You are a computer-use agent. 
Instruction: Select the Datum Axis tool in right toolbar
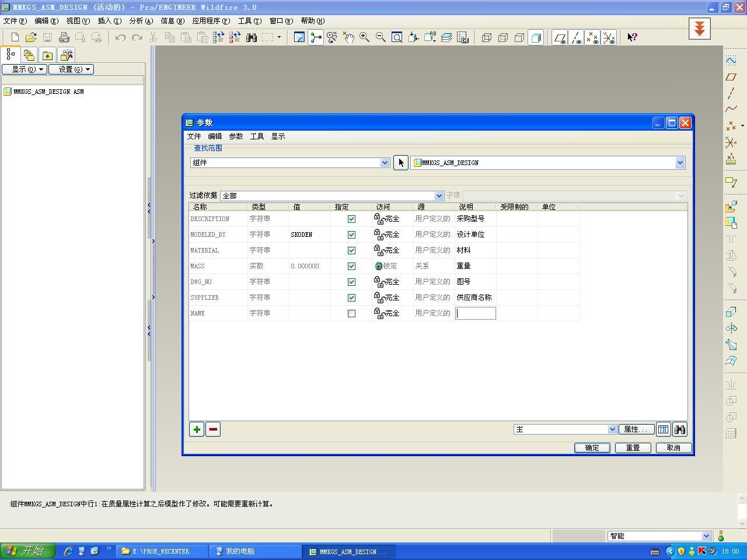pyautogui.click(x=731, y=93)
